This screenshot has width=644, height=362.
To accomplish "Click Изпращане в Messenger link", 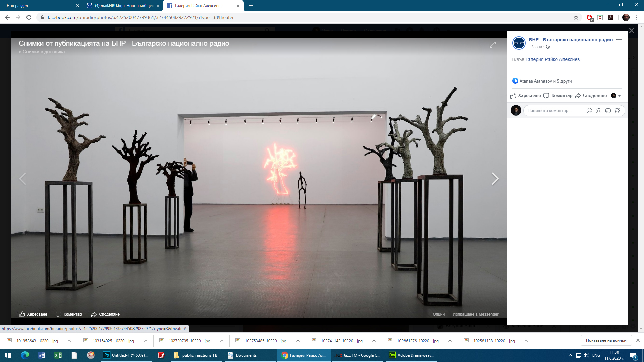I will point(476,314).
